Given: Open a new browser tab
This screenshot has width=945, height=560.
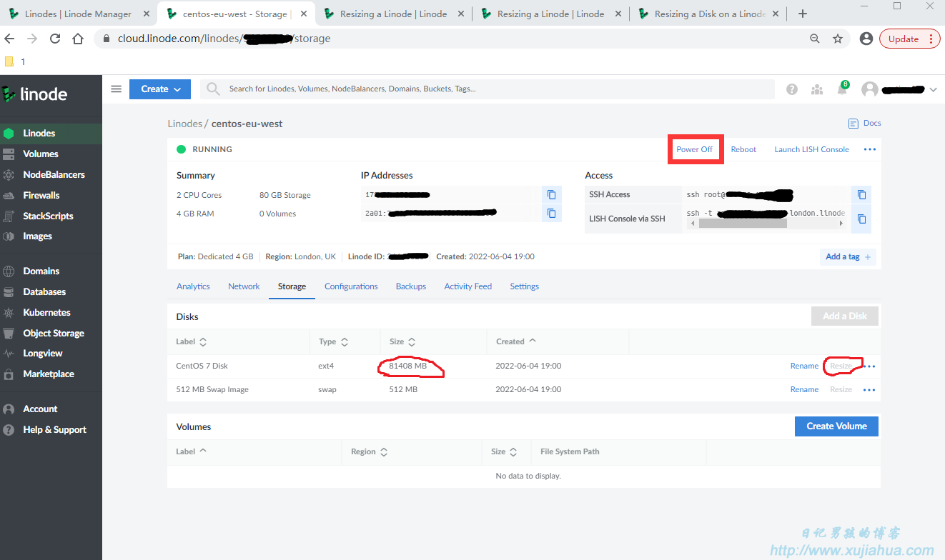Looking at the screenshot, I should pos(803,14).
